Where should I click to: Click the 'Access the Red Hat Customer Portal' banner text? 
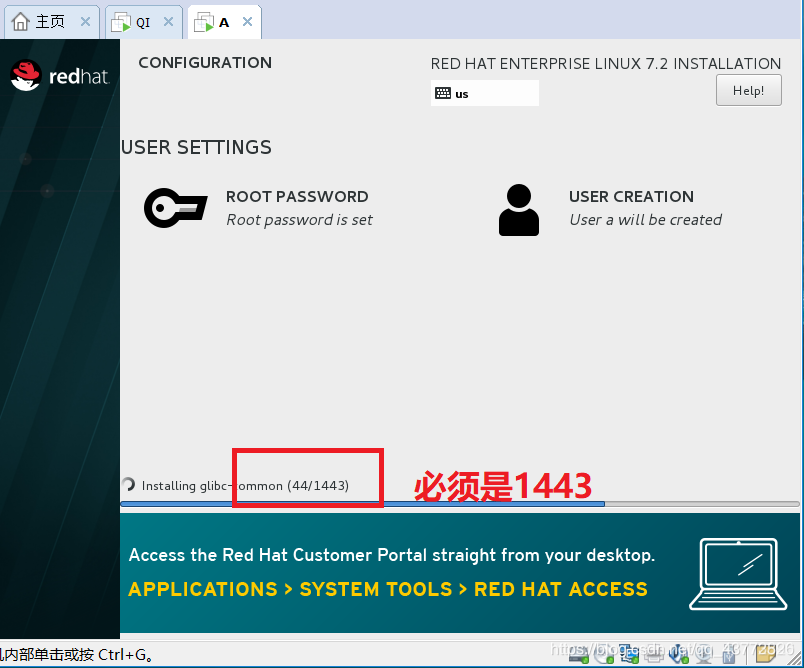click(x=392, y=555)
